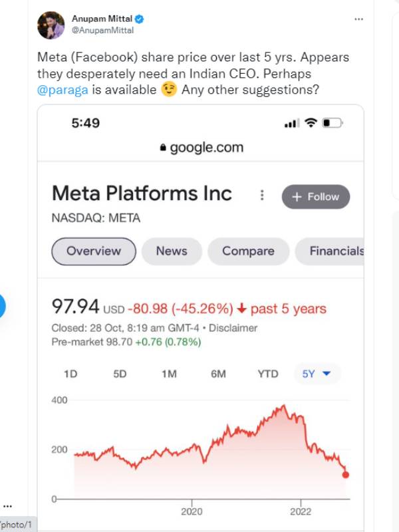This screenshot has height=532, width=399.
Task: Click the phone battery status icon
Action: pyautogui.click(x=332, y=123)
